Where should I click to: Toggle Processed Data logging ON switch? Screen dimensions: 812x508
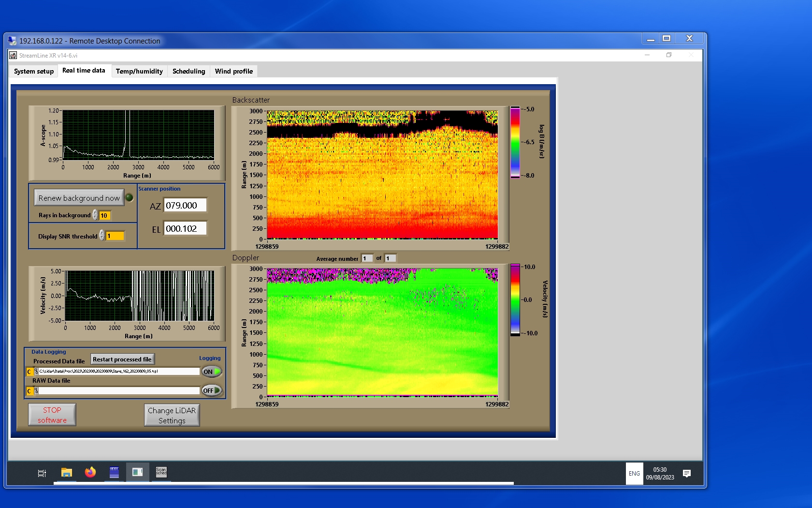(212, 372)
